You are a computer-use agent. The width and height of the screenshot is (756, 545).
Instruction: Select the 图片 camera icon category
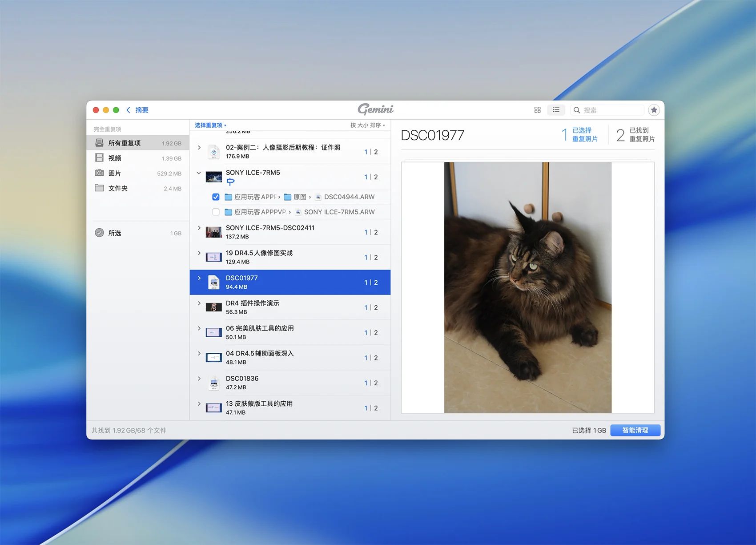pos(100,173)
